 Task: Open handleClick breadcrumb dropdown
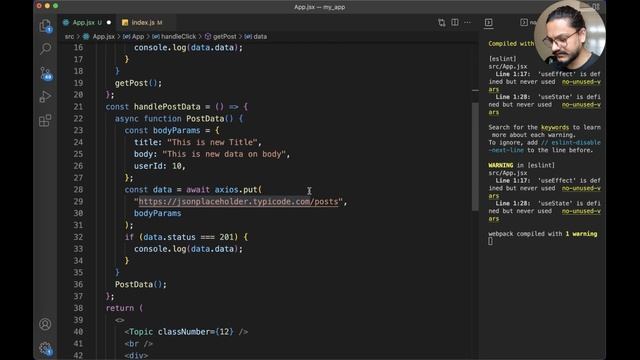pyautogui.click(x=174, y=36)
